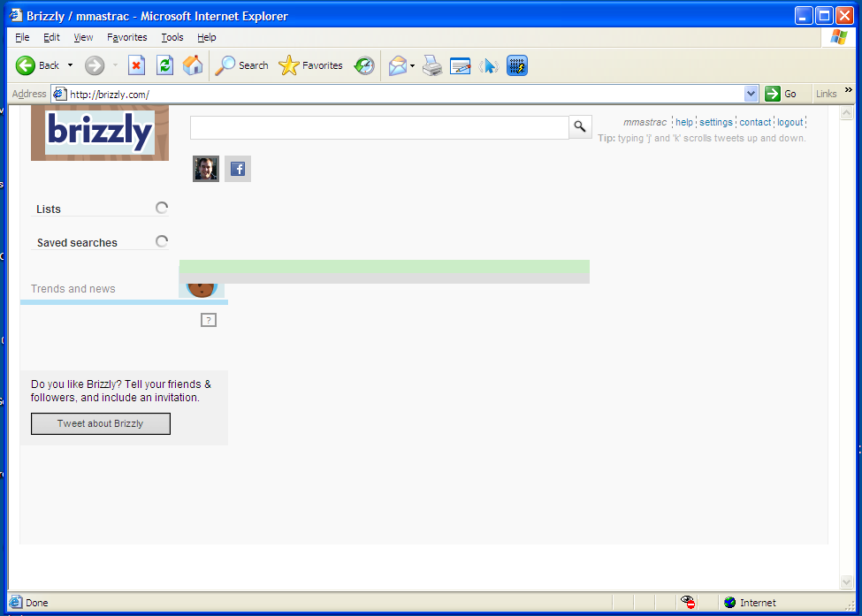
Task: Click the blue cursor toolbar icon
Action: pyautogui.click(x=488, y=65)
